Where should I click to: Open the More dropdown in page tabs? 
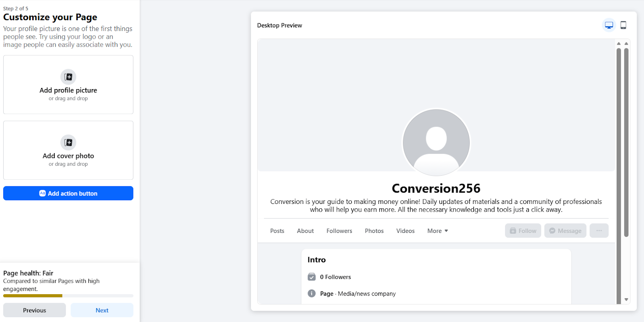pyautogui.click(x=438, y=231)
